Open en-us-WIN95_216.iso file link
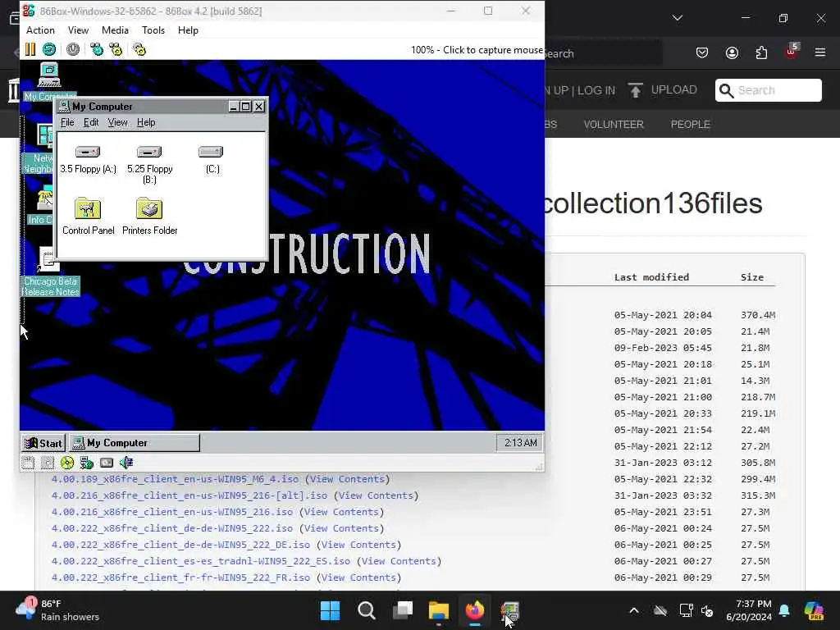The width and height of the screenshot is (840, 630). pos(172,512)
